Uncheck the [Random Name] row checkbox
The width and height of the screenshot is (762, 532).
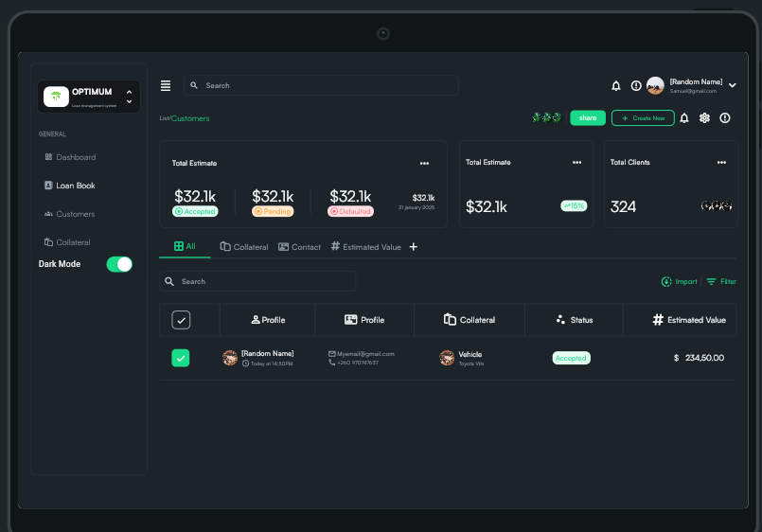(x=180, y=358)
